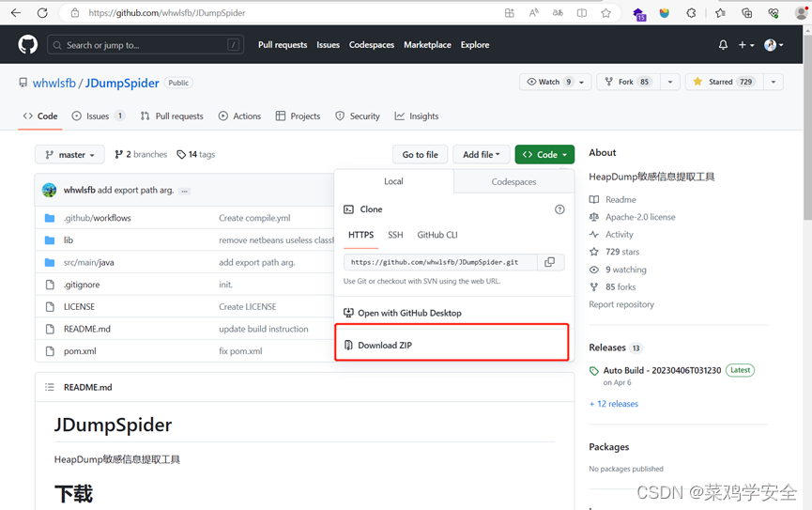Open the README.md file row
This screenshot has width=812, height=510.
coord(87,329)
